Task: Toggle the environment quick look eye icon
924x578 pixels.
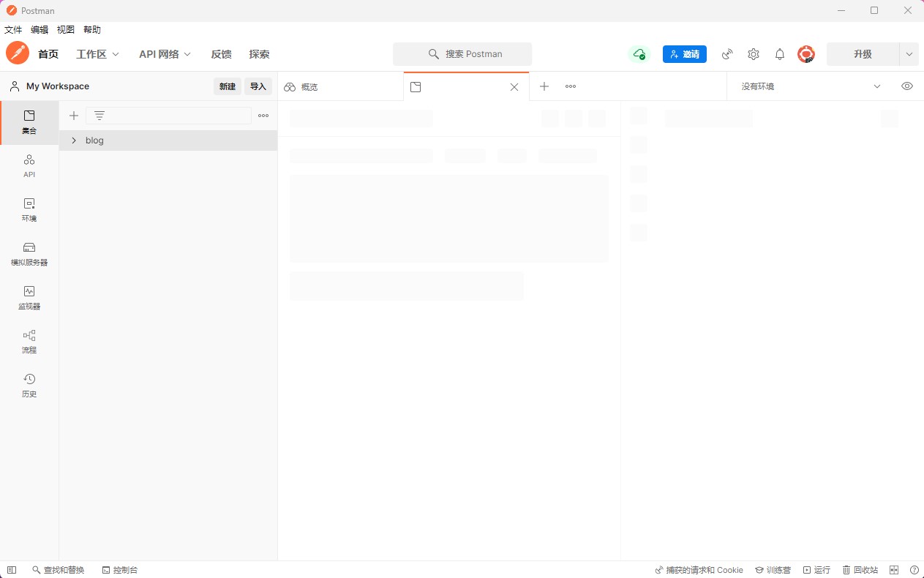Action: point(907,86)
